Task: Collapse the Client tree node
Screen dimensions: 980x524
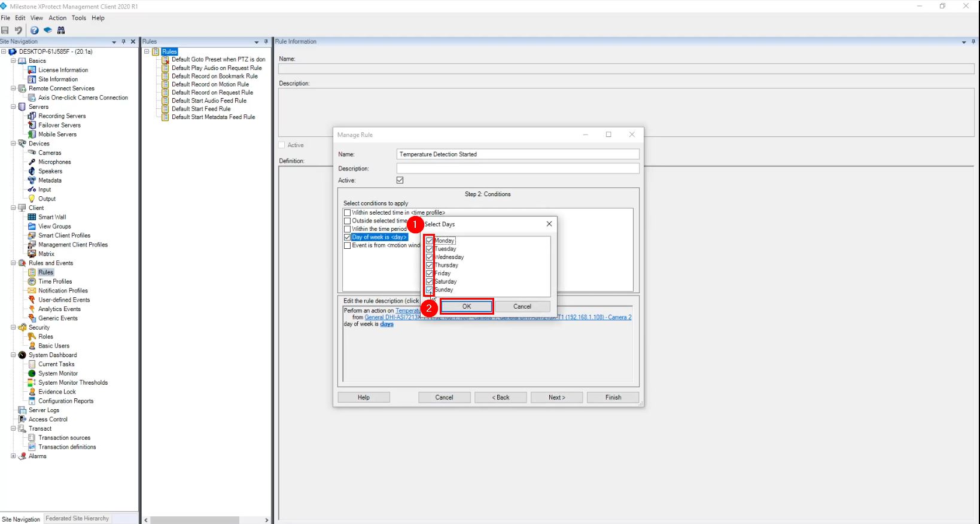Action: click(x=13, y=208)
